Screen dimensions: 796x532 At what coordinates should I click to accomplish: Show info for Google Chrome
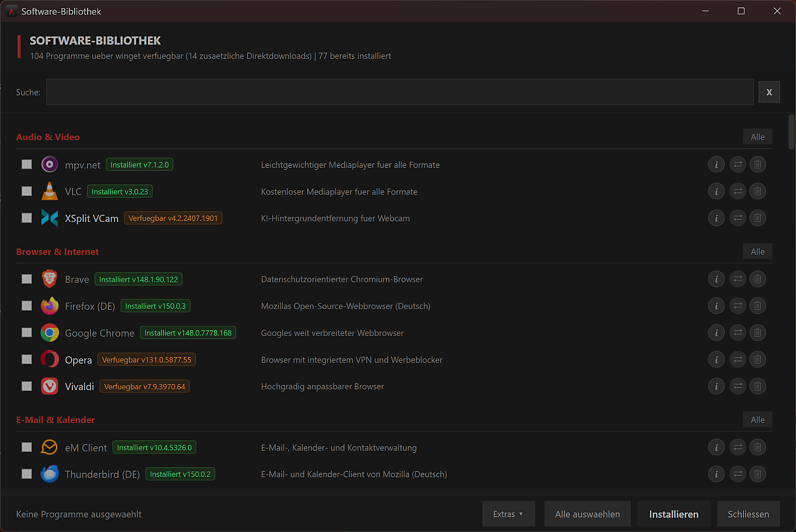click(x=716, y=333)
